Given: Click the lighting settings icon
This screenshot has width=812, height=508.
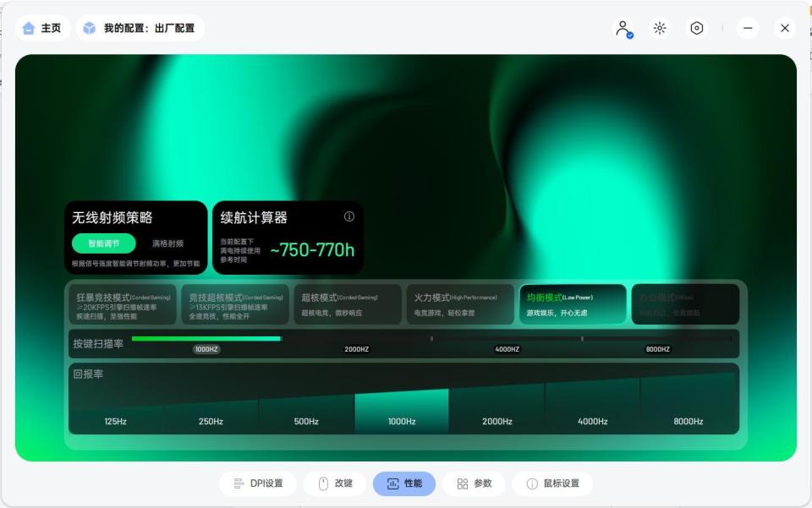Looking at the screenshot, I should [659, 27].
